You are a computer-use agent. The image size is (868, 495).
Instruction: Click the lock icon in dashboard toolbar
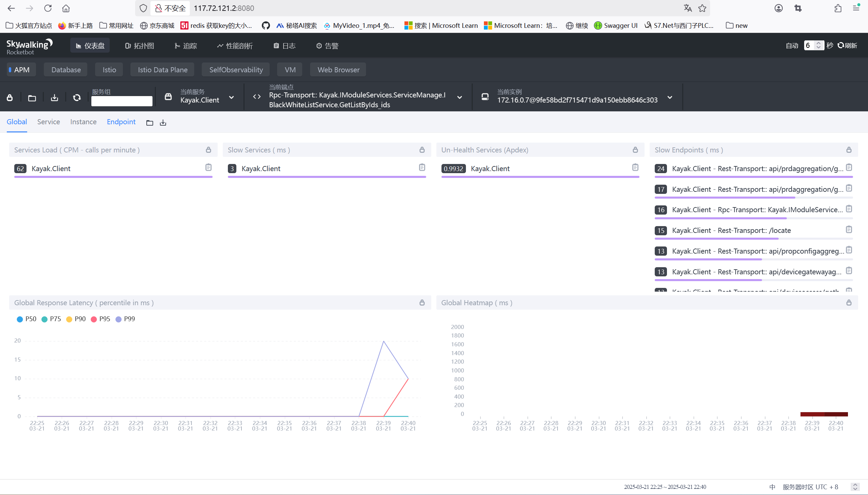10,97
